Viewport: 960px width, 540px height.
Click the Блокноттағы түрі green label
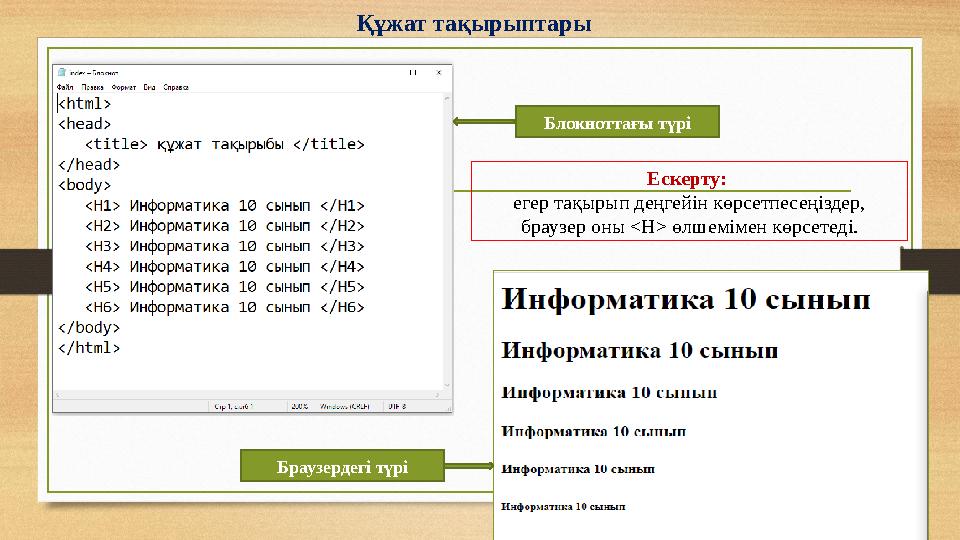[617, 122]
